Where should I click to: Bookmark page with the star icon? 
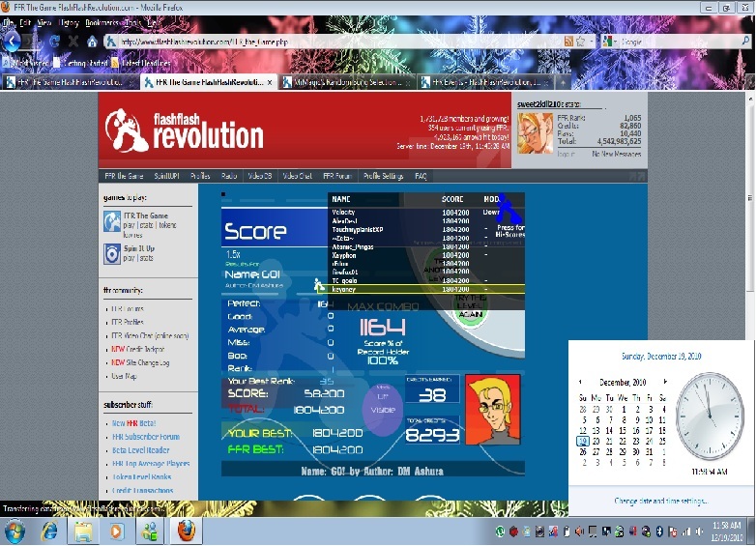click(x=580, y=42)
